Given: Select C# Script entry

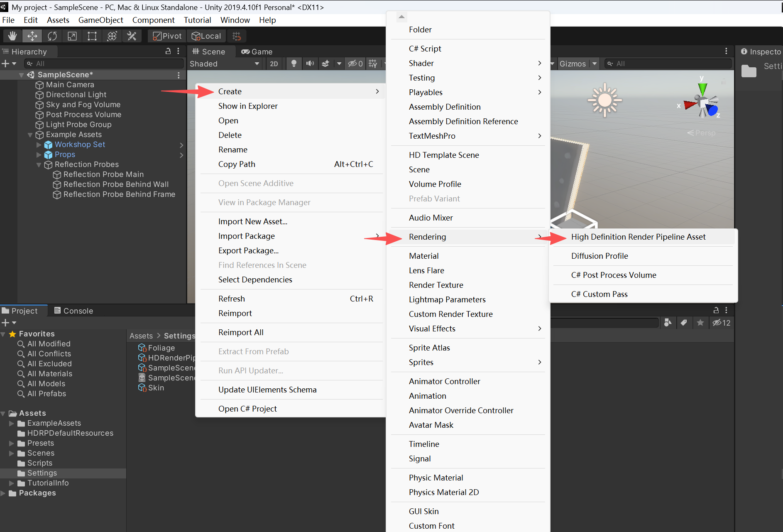Looking at the screenshot, I should 468,49.
